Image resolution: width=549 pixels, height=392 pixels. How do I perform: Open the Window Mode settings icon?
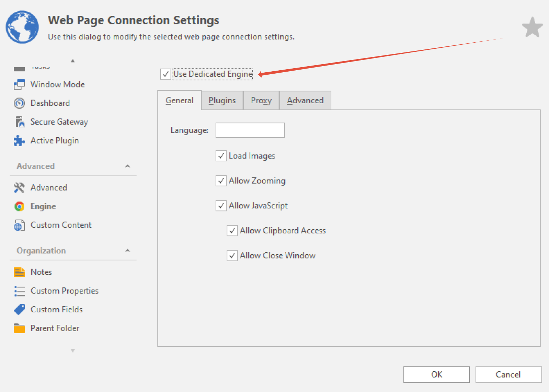(x=19, y=84)
